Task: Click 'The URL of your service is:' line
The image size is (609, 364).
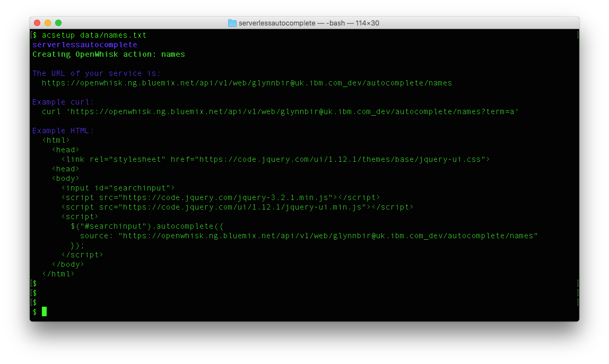Action: [x=97, y=73]
